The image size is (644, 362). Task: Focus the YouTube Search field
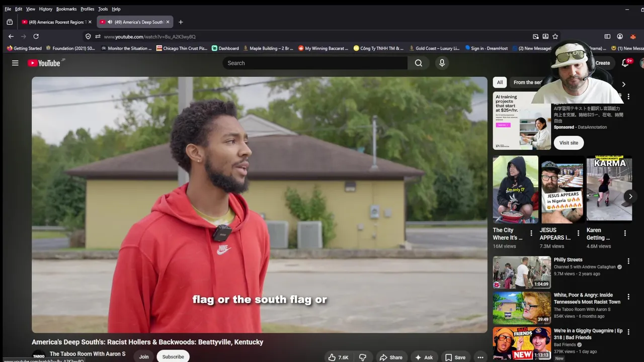point(315,63)
